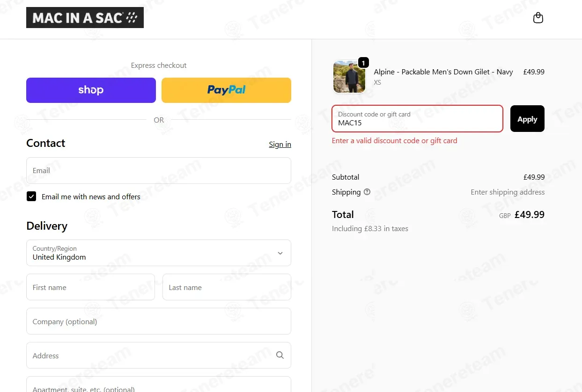Open the Country/Region dropdown
This screenshot has height=392, width=582.
(159, 253)
